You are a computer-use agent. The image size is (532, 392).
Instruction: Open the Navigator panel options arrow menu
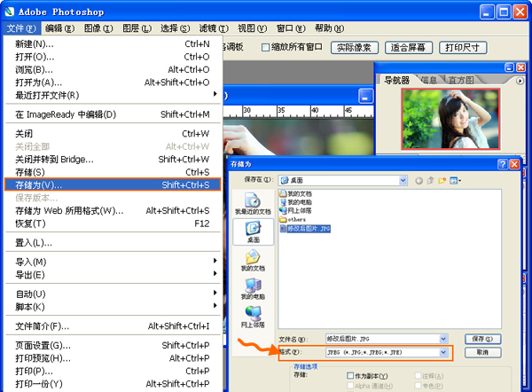[520, 81]
